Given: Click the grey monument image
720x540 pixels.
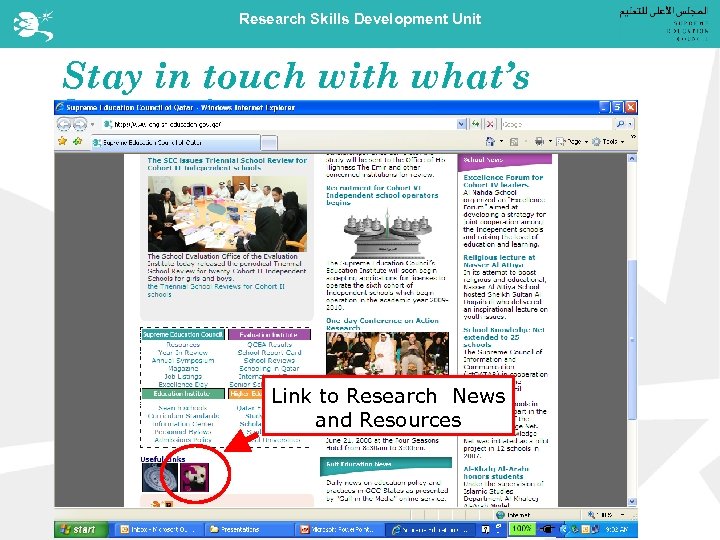Looking at the screenshot, I should click(x=388, y=233).
